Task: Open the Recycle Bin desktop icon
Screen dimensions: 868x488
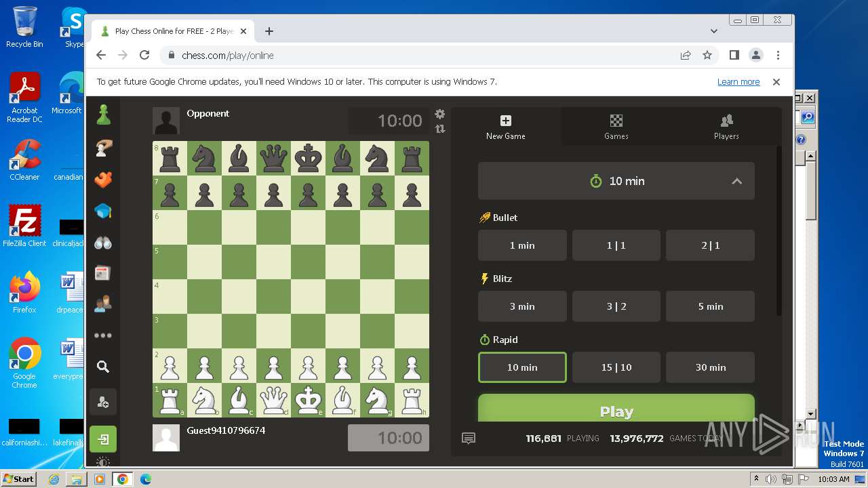Action: point(24,26)
